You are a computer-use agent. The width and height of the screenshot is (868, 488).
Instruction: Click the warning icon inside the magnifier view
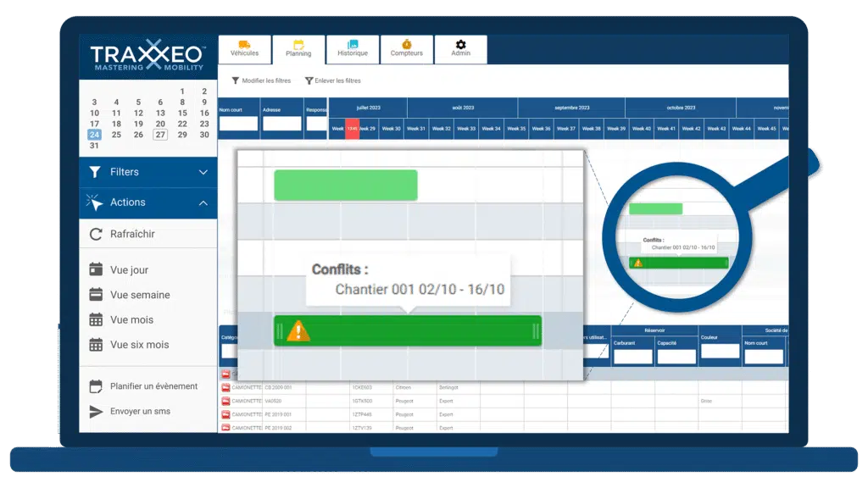click(637, 263)
